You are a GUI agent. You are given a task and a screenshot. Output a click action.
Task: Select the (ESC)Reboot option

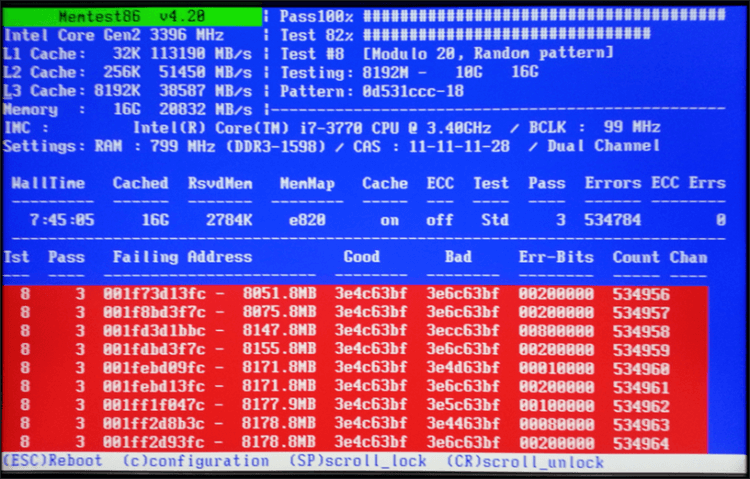click(53, 461)
